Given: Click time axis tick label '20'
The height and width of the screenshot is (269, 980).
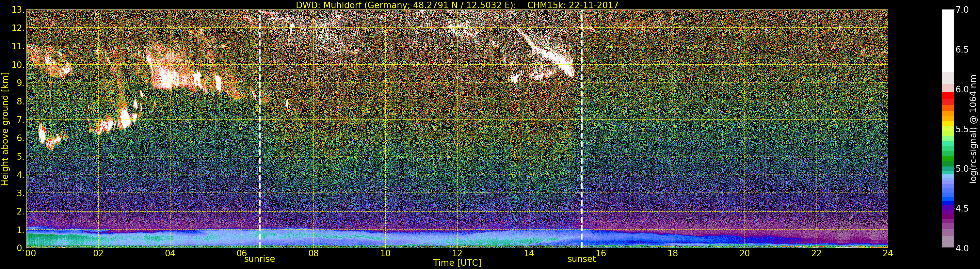Looking at the screenshot, I should [745, 253].
